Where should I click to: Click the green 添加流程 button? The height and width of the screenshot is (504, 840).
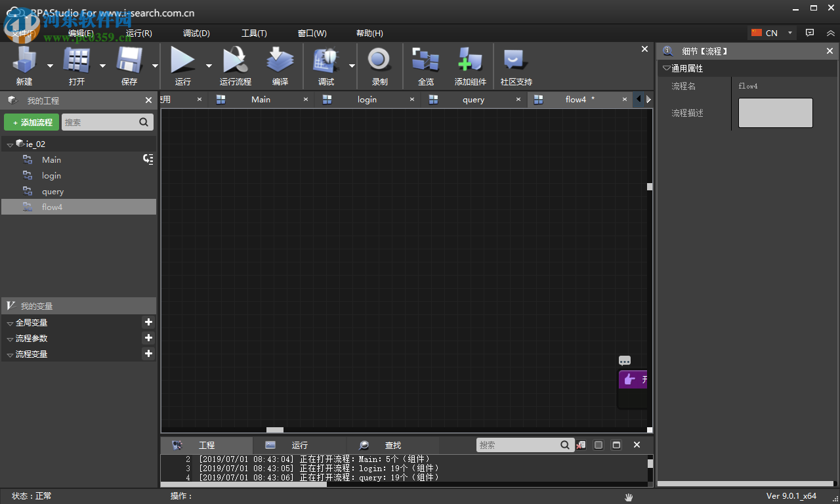(31, 122)
